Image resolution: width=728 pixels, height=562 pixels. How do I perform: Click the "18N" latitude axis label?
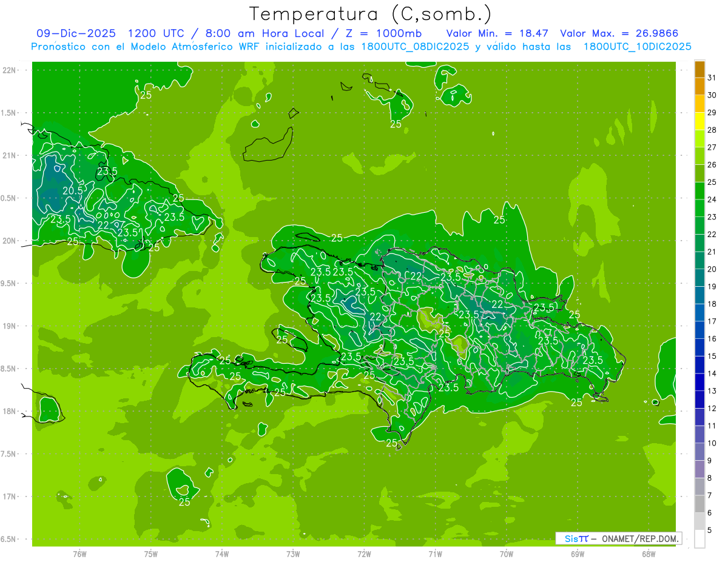[x=9, y=411]
